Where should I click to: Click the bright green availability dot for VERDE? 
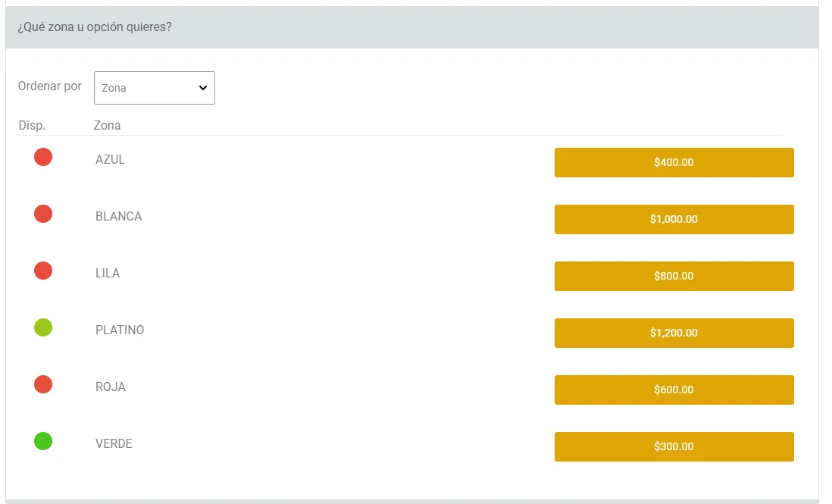[x=43, y=441]
